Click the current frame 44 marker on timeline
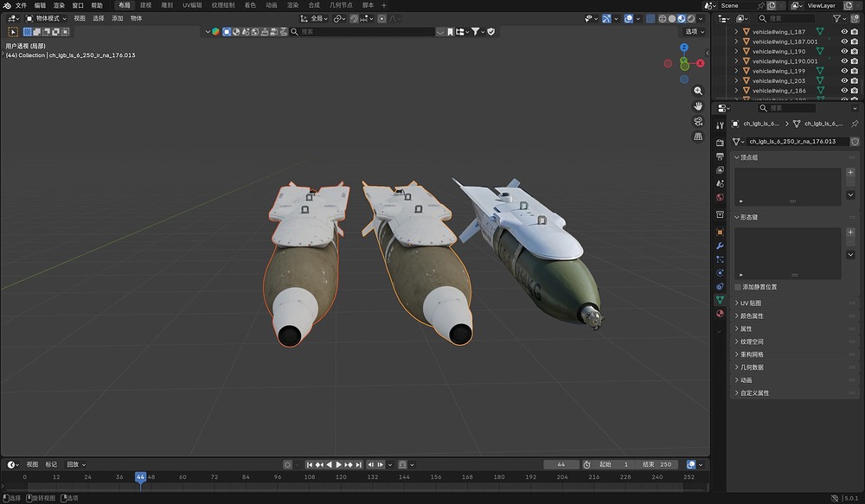 pyautogui.click(x=141, y=475)
